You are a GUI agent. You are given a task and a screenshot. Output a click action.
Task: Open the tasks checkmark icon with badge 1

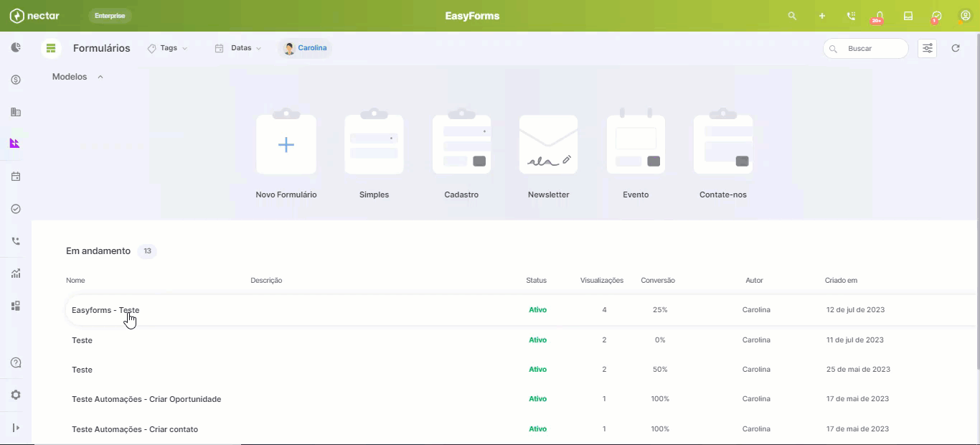coord(936,17)
